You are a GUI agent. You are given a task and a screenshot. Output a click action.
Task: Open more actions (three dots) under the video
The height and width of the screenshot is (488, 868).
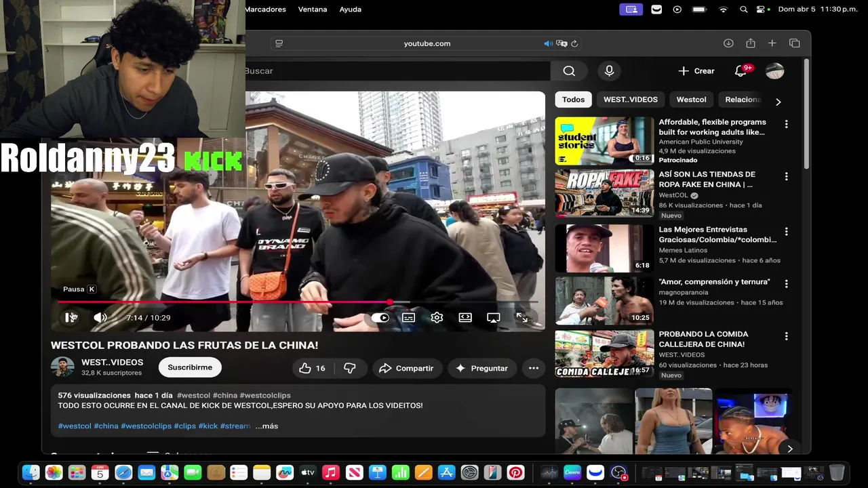534,368
